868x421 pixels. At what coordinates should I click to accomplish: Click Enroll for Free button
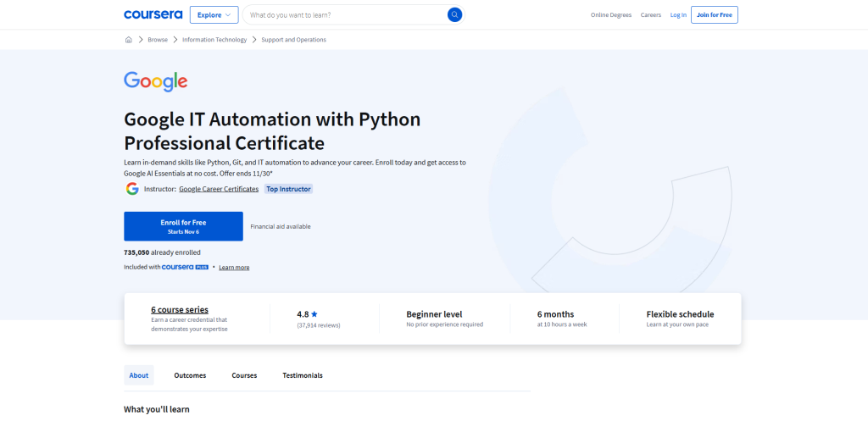(x=183, y=226)
